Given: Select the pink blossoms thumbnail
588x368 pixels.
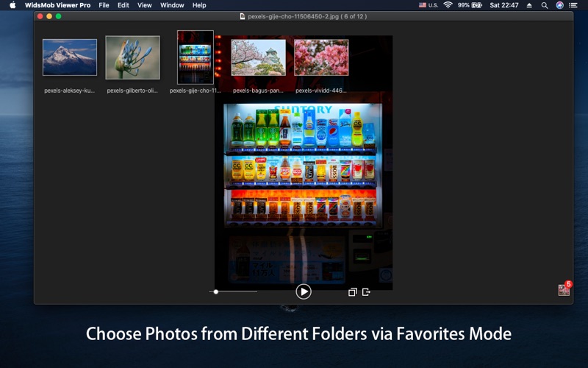Looking at the screenshot, I should 321,57.
